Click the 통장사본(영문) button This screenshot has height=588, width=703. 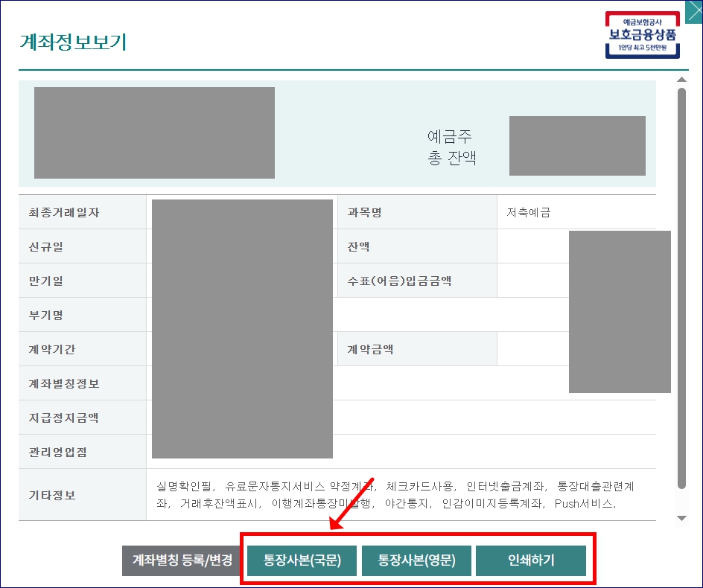point(416,561)
